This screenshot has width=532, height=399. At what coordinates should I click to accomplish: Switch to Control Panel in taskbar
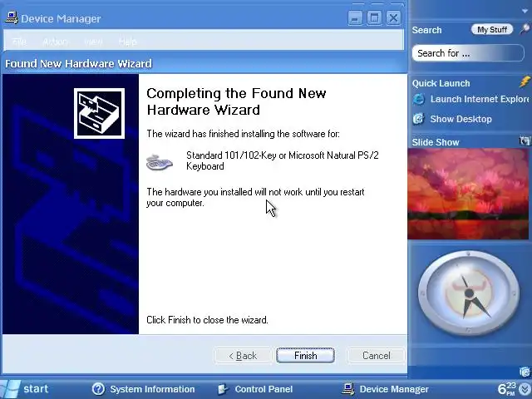(255, 389)
